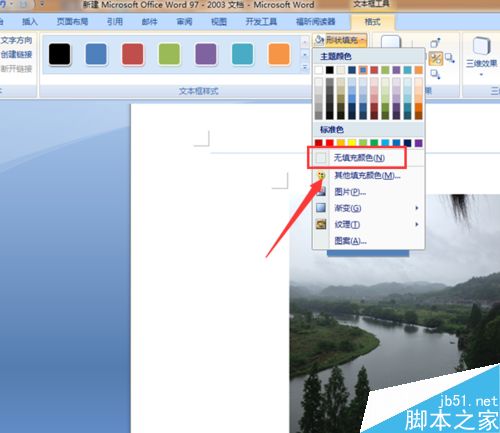Pick standard purple color swatch
Screen dimensions: 500x433
point(419,143)
